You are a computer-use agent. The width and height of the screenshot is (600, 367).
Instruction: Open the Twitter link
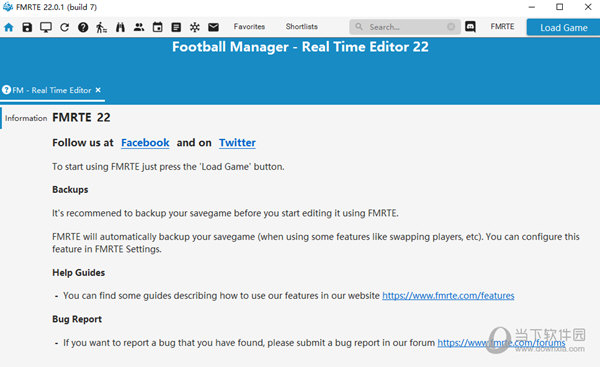point(237,143)
